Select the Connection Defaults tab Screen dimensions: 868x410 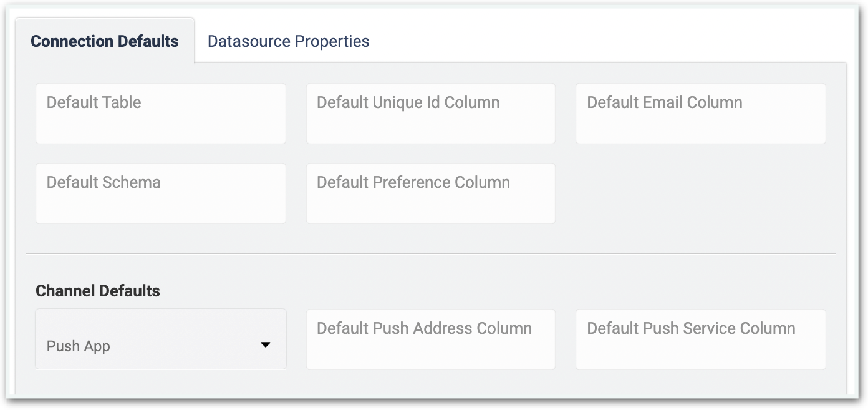(105, 41)
